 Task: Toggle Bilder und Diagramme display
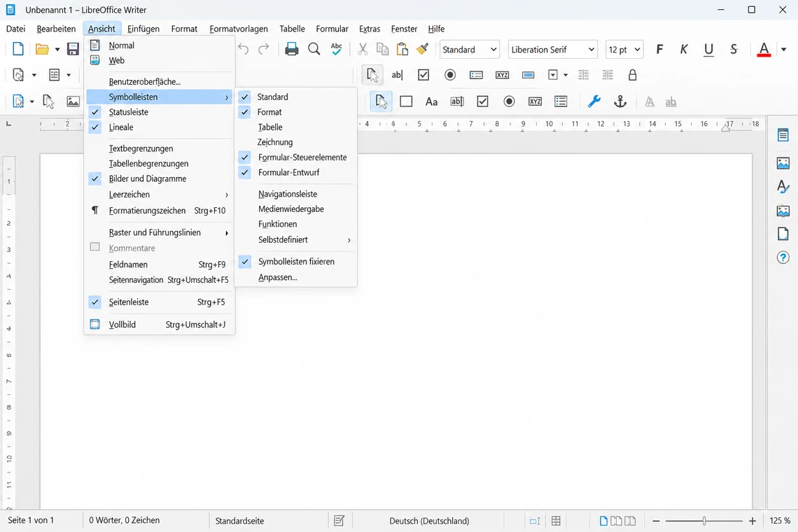tap(160, 178)
